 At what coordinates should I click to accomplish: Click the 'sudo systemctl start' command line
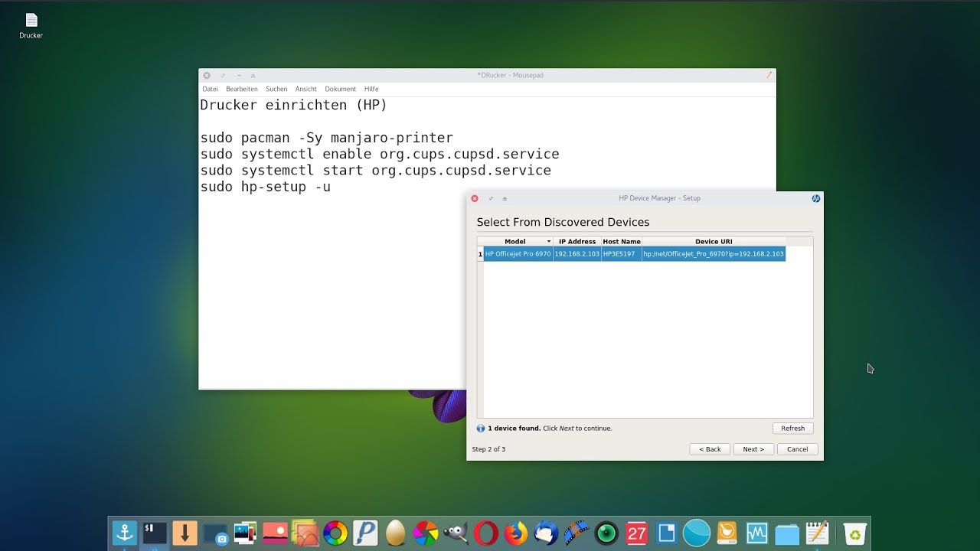point(376,171)
